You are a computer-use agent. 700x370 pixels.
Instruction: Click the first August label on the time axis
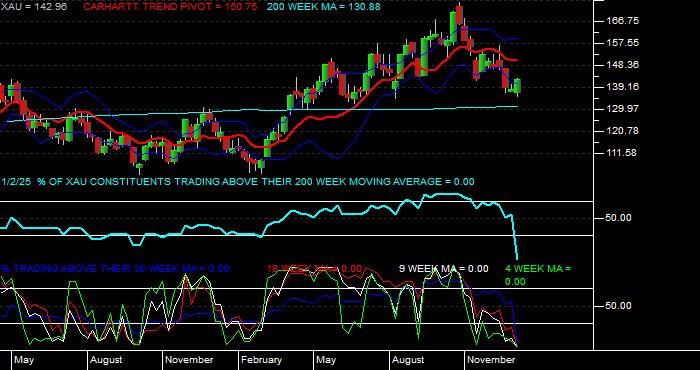click(x=106, y=360)
